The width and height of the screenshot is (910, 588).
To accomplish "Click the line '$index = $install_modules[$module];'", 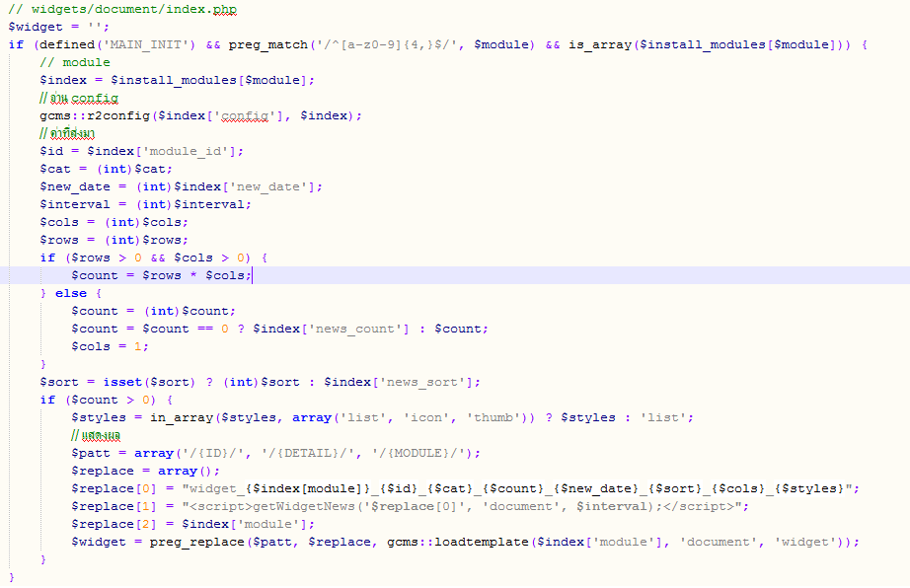I will tap(177, 80).
